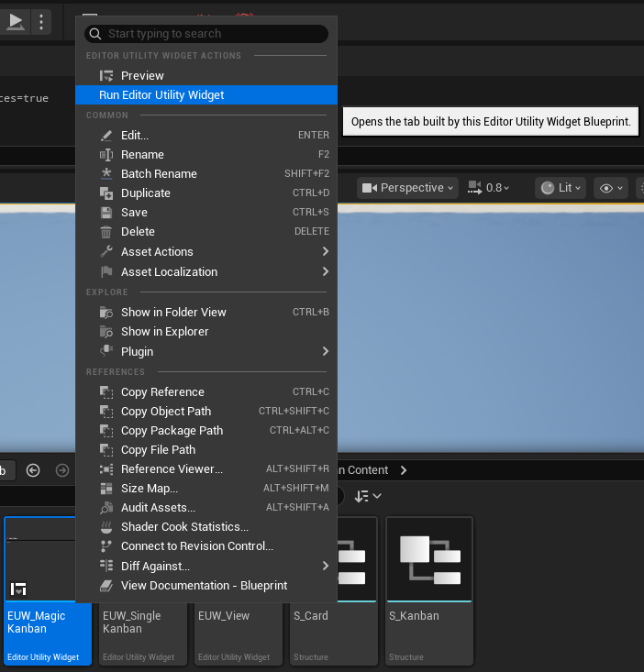The width and height of the screenshot is (644, 672).
Task: Click the Copy Object Path icon
Action: click(106, 412)
